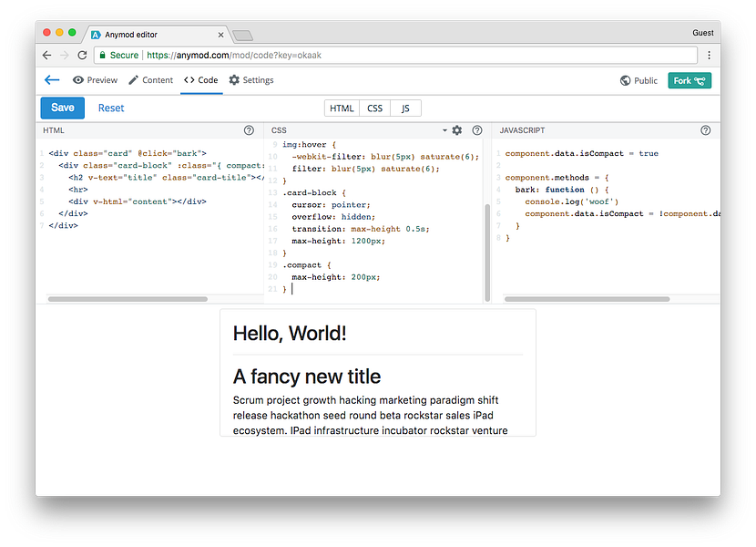
Task: Click the 'Hello, World!' heading in preview
Action: coord(290,334)
